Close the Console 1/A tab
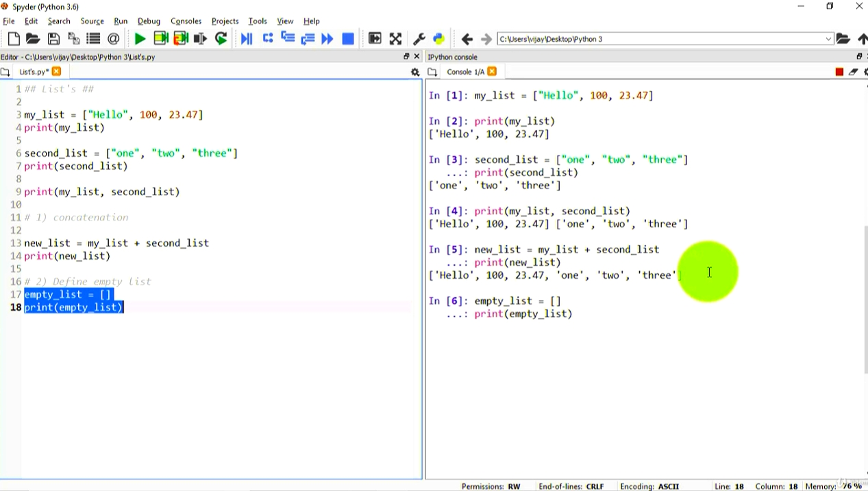 492,71
